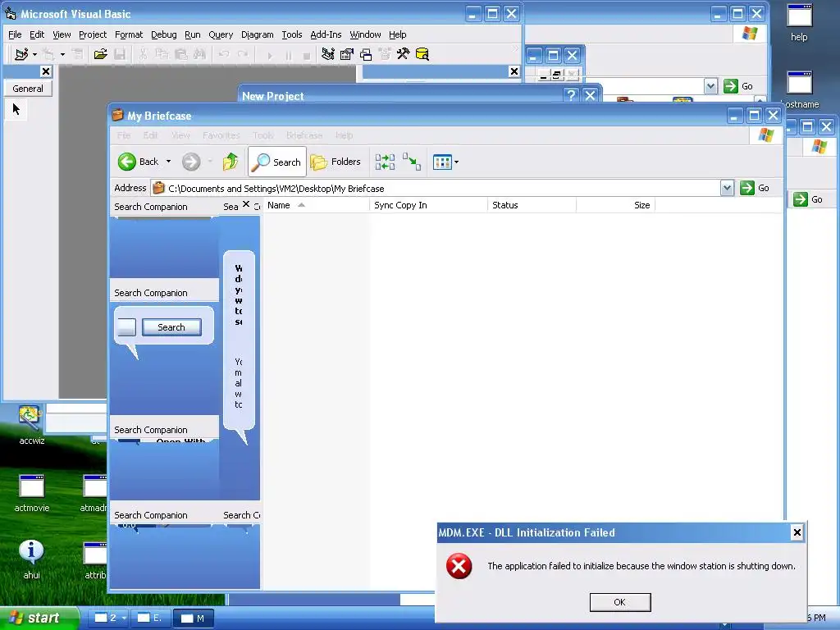The width and height of the screenshot is (840, 630).
Task: Click the 'M' taskbar button
Action: 194,618
